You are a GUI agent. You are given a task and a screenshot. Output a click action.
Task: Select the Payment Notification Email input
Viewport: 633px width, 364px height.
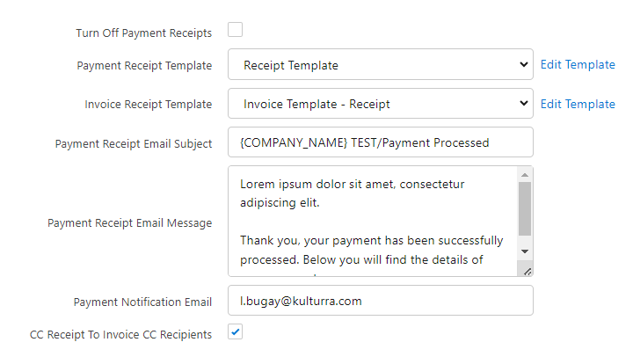(x=380, y=301)
